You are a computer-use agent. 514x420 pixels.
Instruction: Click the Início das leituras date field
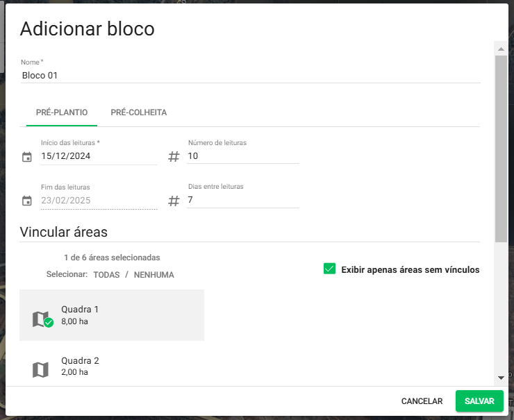coord(98,156)
